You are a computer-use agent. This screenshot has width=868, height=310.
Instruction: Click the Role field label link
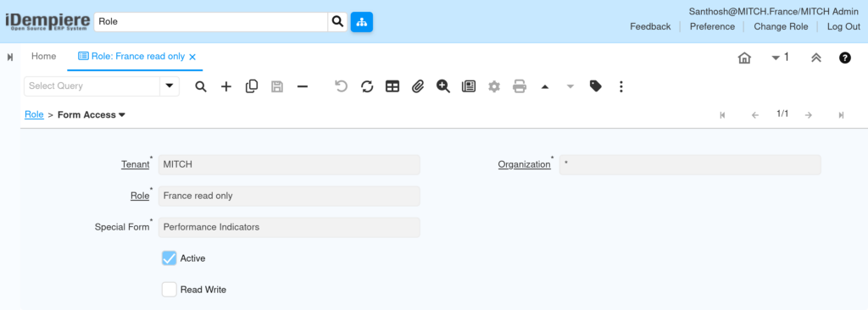click(140, 196)
